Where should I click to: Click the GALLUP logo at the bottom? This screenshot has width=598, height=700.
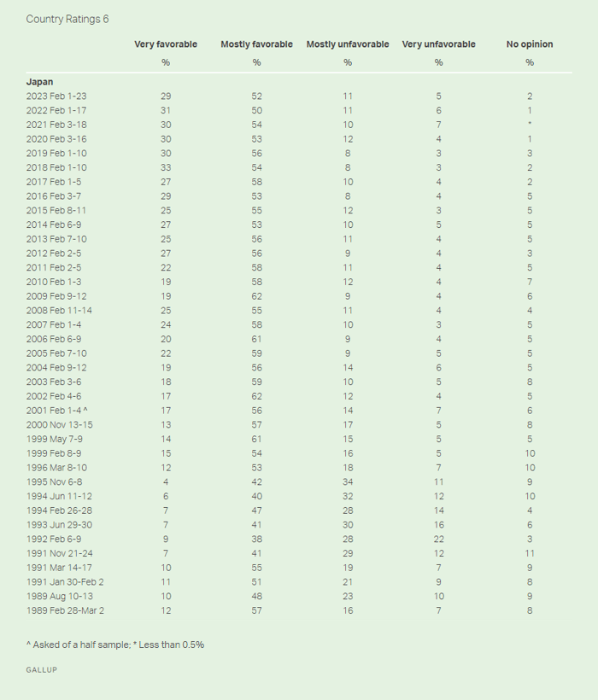43,670
